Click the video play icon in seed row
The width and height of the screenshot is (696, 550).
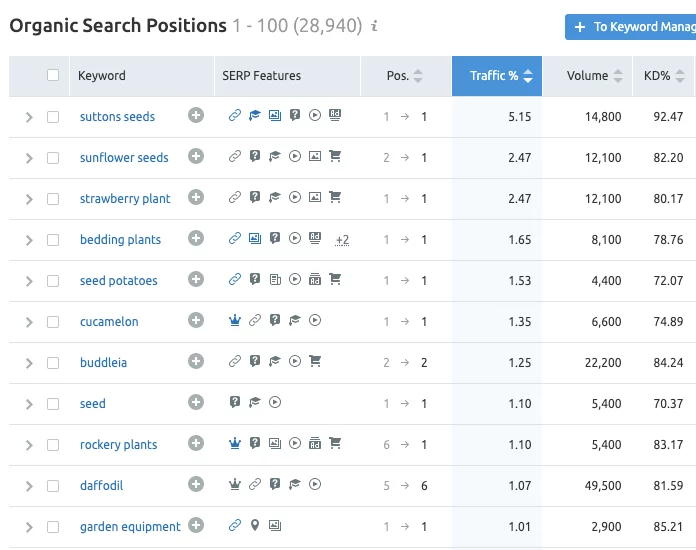coord(275,403)
